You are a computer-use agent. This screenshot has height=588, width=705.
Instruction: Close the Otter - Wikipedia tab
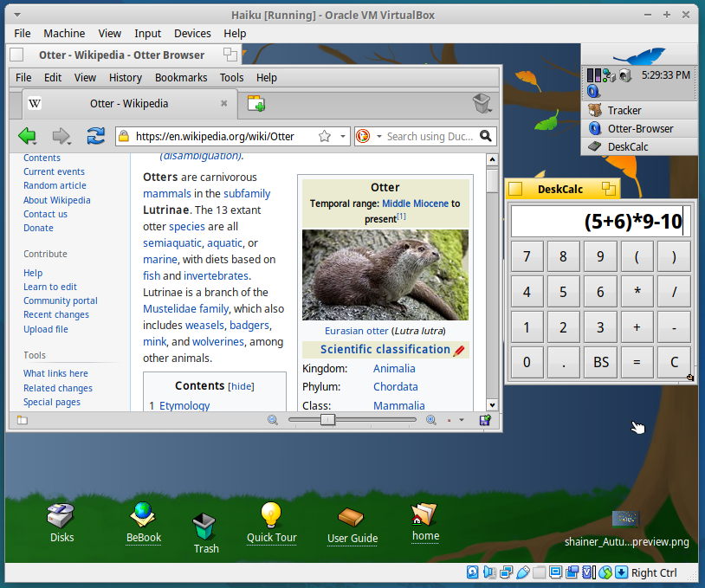(223, 103)
